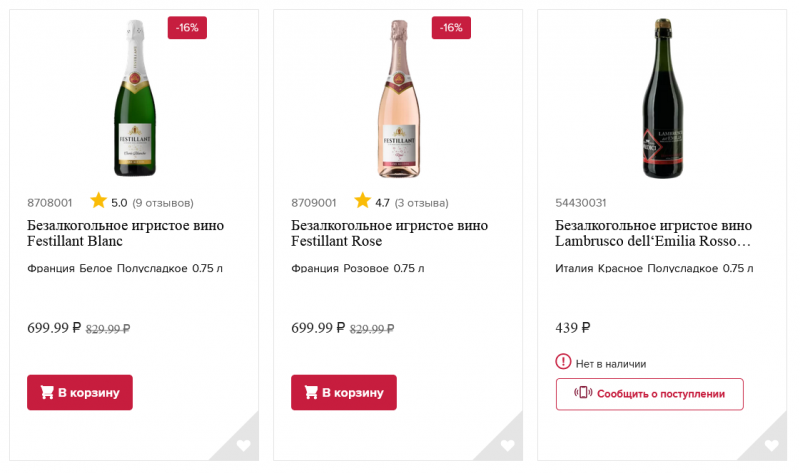Screen dimensions: 800x473
Task: Click -16% discount badge on Festillant Blanc
Action: 187,28
